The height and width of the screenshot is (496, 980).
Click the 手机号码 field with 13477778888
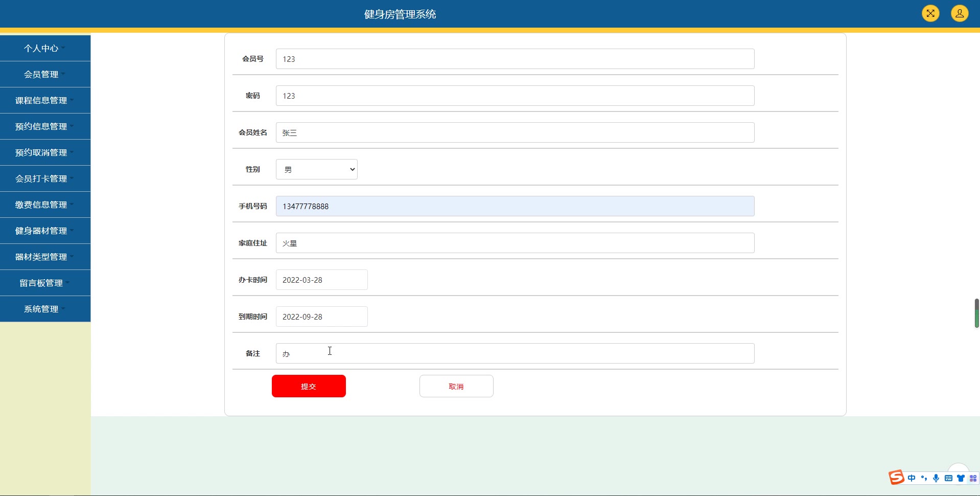click(515, 206)
